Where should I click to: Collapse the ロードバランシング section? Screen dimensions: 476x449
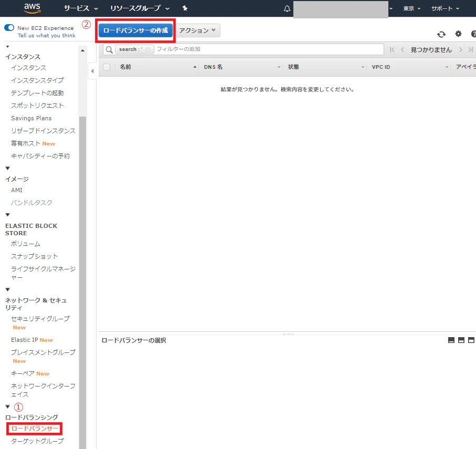click(7, 406)
